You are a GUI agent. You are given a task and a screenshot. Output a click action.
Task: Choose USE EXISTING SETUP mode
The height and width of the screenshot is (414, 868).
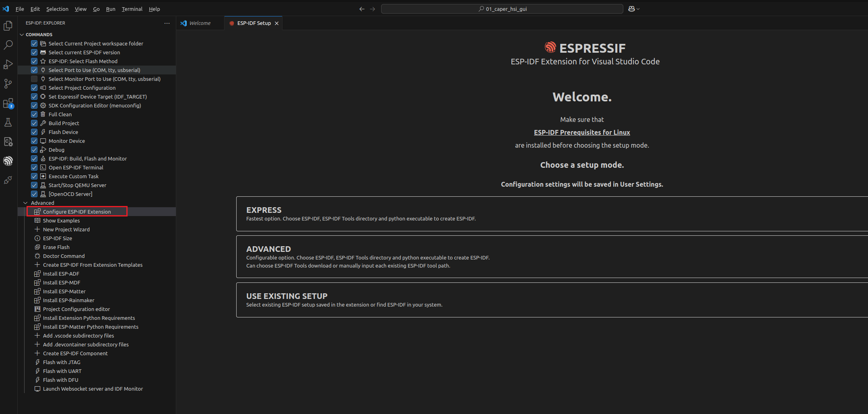click(x=552, y=300)
